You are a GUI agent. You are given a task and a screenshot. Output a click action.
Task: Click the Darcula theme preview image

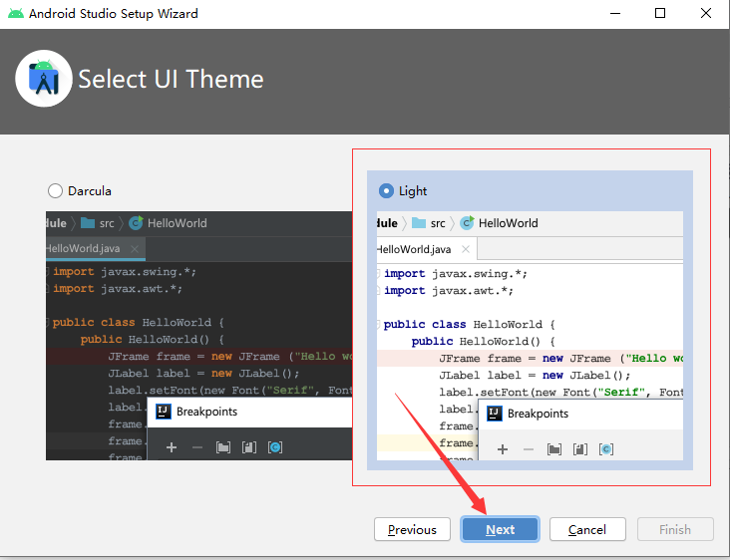coord(198,336)
